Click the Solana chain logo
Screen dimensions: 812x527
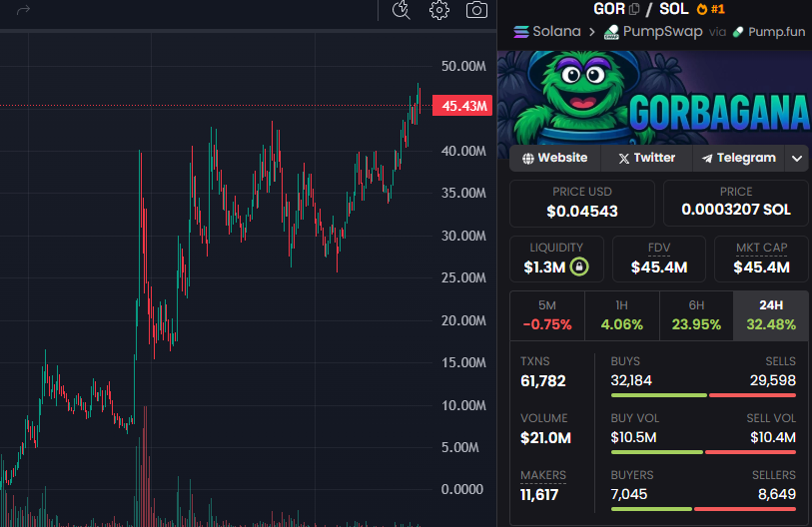521,32
